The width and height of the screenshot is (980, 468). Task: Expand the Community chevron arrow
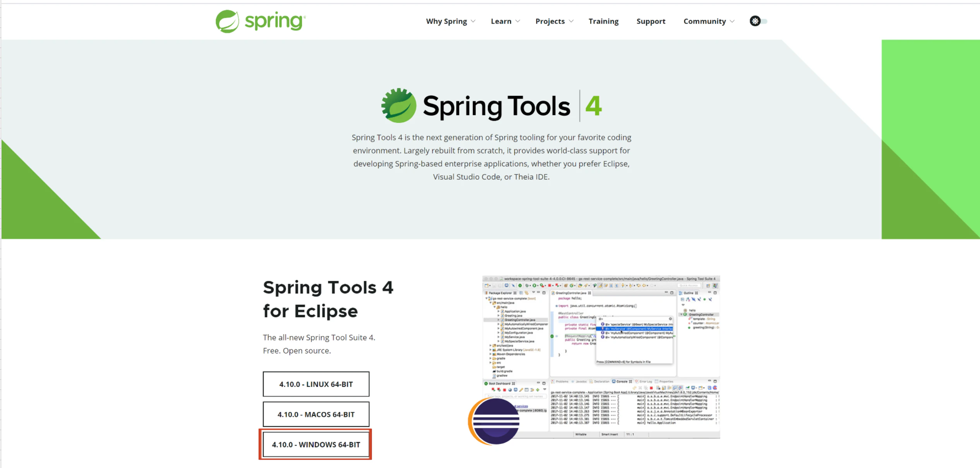732,21
